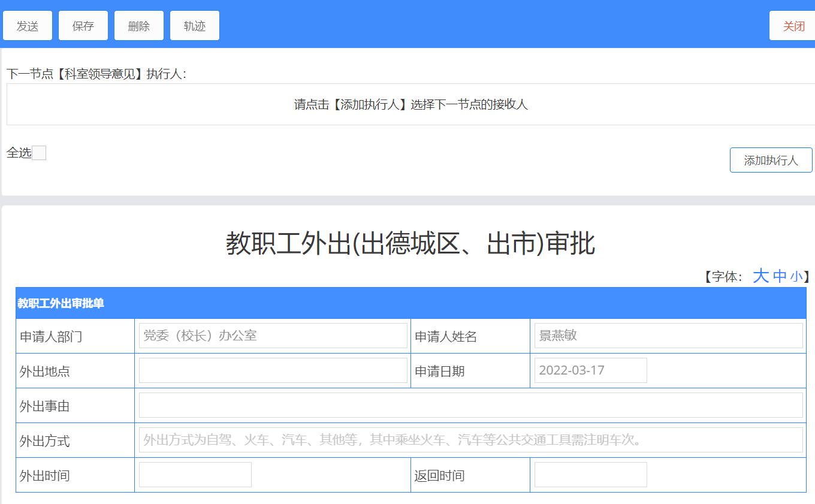Open the 申请日期 date field
815x504 pixels.
(590, 370)
